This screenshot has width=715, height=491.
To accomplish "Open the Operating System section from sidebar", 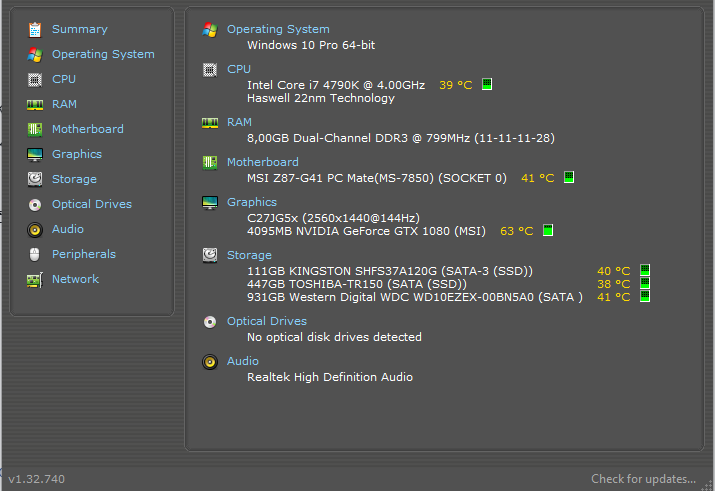I will [x=103, y=54].
